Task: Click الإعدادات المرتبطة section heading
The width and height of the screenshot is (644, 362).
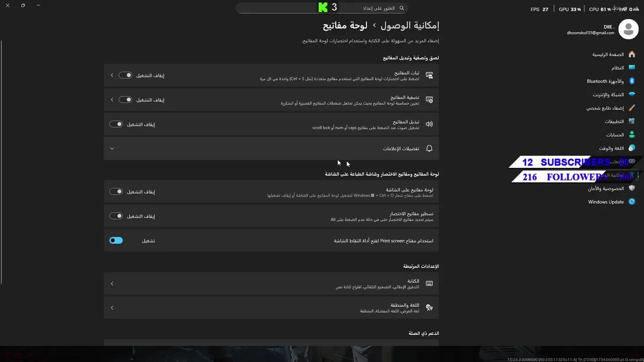Action: (421, 266)
